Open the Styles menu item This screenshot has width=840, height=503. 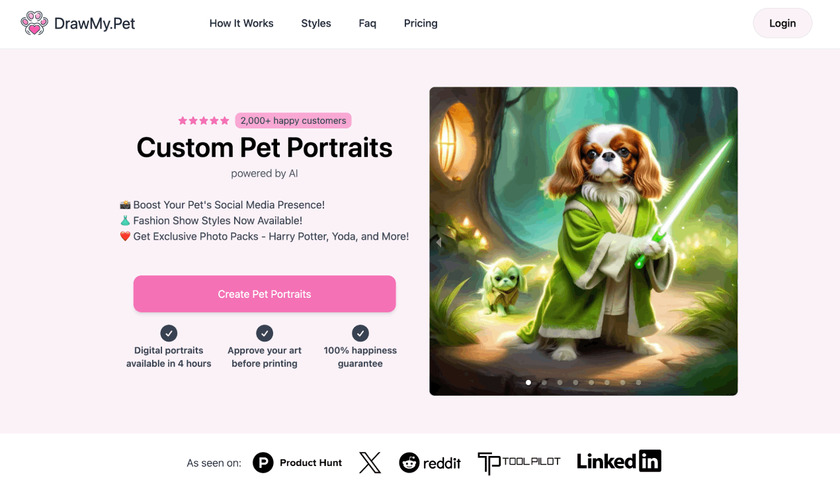click(316, 23)
